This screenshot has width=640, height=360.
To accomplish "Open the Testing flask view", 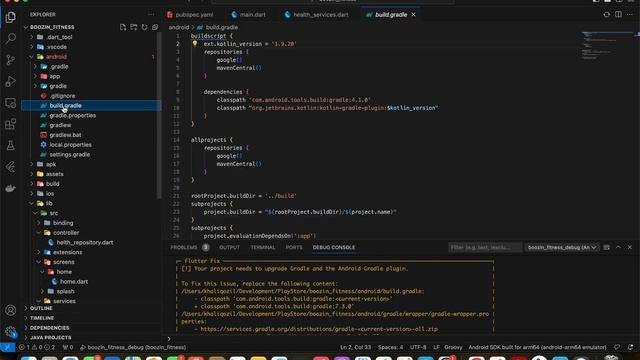I will coord(11,145).
